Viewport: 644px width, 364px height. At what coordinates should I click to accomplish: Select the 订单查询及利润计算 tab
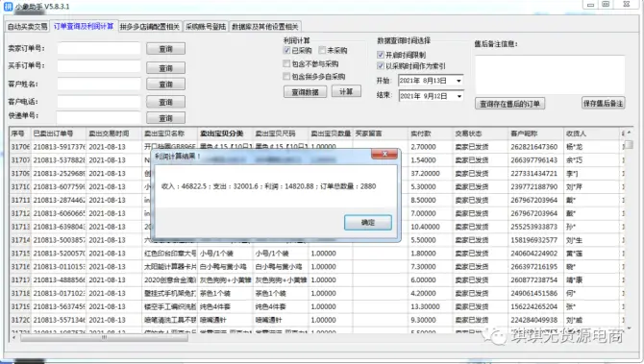pos(84,26)
